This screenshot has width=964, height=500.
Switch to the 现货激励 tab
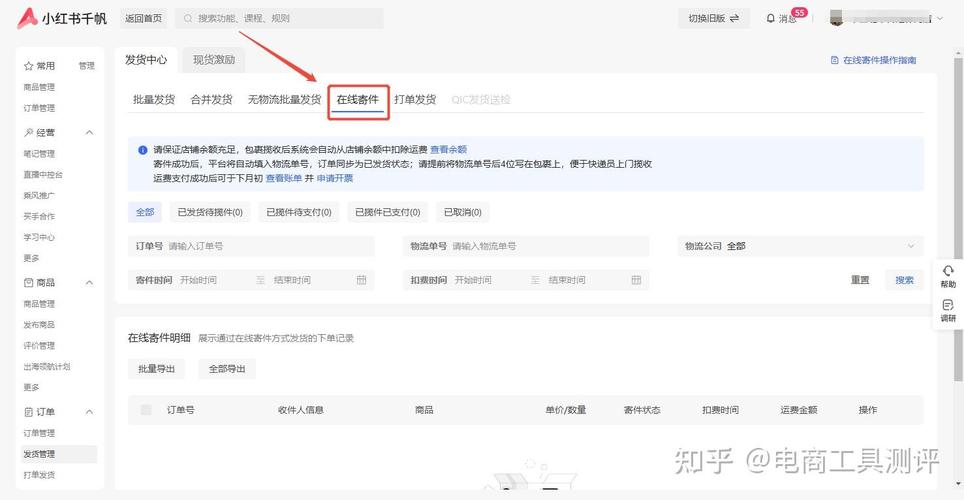coord(214,60)
